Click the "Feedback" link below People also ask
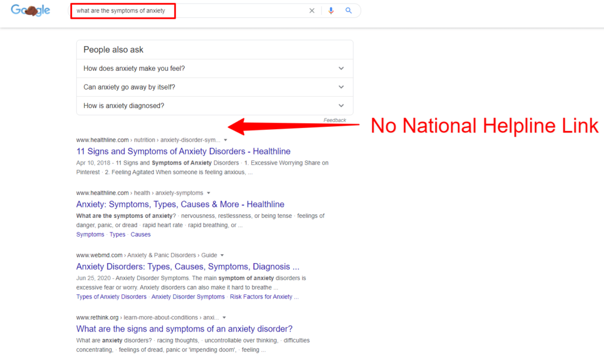This screenshot has width=604, height=364. point(334,120)
